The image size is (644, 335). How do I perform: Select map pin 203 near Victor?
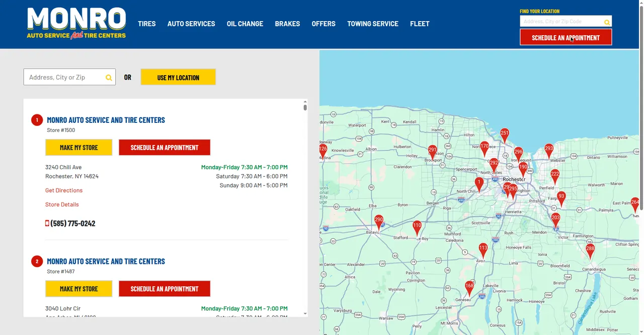coord(555,220)
